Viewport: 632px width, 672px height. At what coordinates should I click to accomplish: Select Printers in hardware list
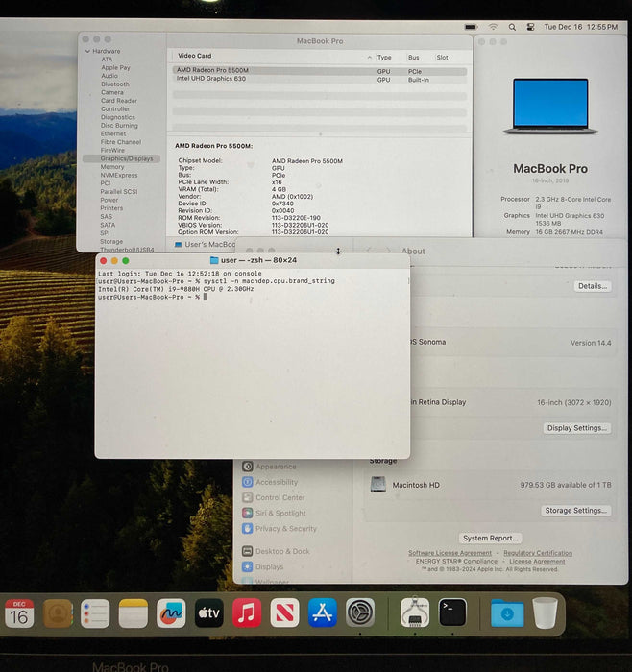[x=111, y=208]
